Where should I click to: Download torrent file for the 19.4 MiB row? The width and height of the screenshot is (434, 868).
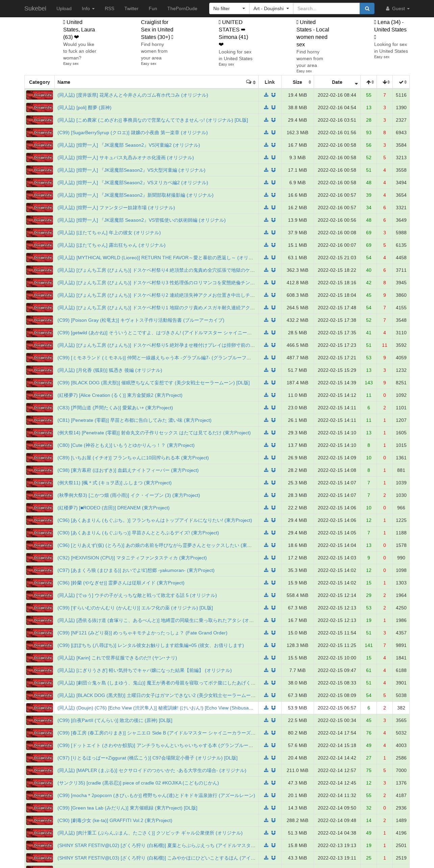point(266,95)
